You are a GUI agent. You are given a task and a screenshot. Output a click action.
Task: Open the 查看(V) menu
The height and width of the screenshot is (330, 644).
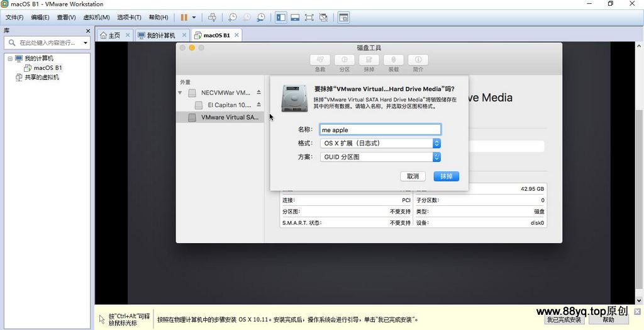coord(66,17)
